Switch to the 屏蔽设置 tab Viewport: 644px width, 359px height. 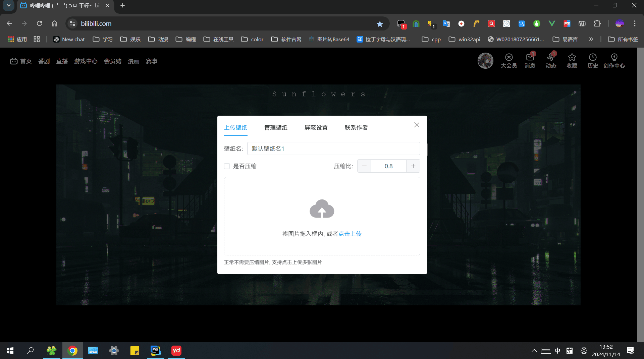pos(316,128)
